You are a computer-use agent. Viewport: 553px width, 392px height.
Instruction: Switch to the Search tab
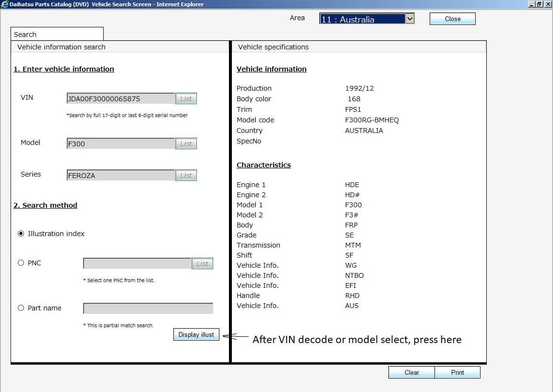[x=57, y=34]
